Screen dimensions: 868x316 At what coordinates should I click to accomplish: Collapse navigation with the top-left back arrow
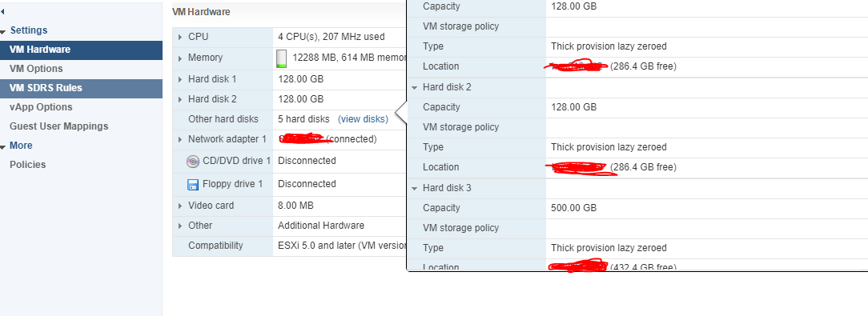pyautogui.click(x=2, y=11)
